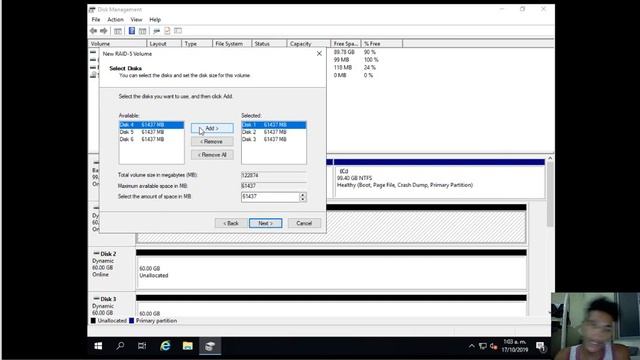
Task: Select Disk 4 in Available list
Action: 151,125
